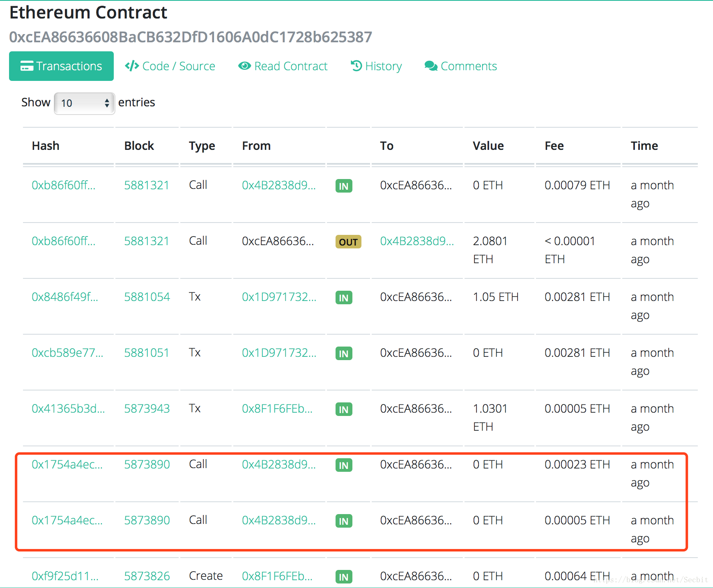Click the 1.05 ETH value cell

[x=496, y=297]
